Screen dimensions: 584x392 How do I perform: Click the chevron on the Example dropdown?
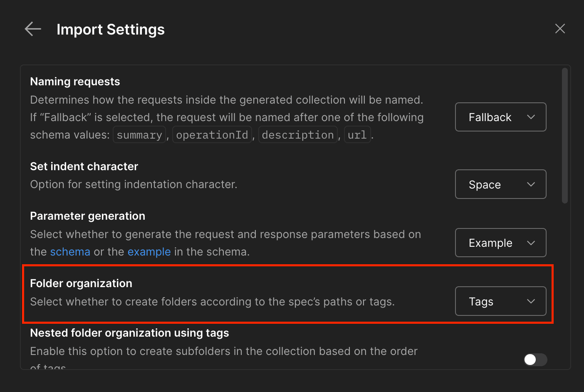[x=531, y=243]
